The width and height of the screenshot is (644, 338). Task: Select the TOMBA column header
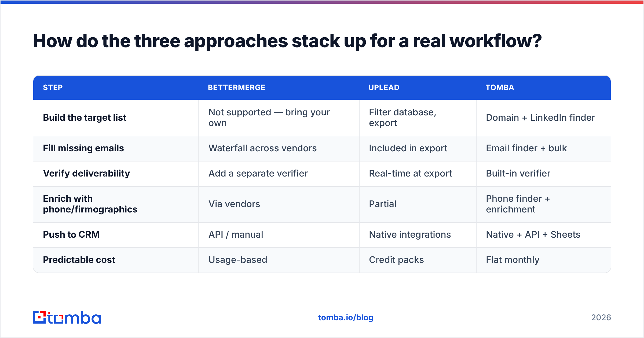pos(500,87)
